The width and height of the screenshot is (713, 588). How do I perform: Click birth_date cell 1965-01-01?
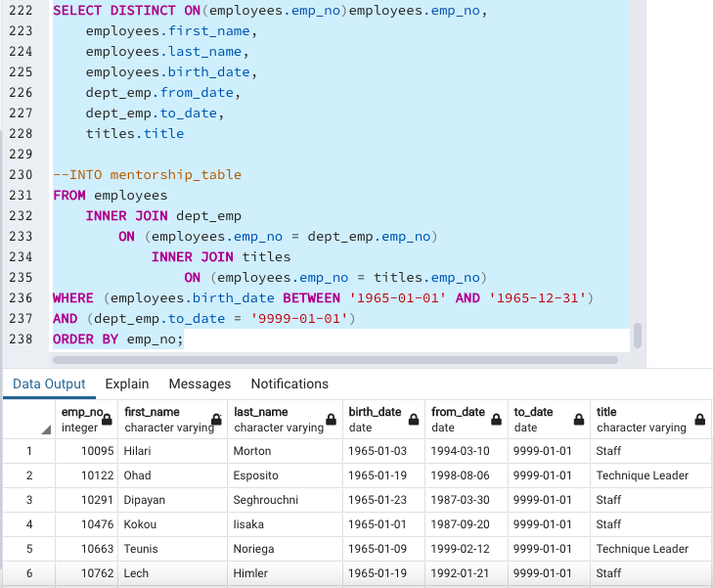(383, 524)
